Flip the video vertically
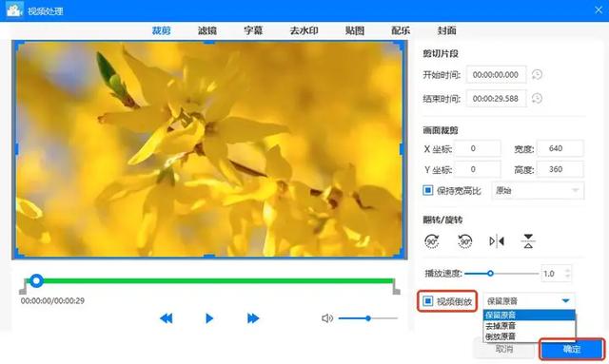 coord(528,241)
